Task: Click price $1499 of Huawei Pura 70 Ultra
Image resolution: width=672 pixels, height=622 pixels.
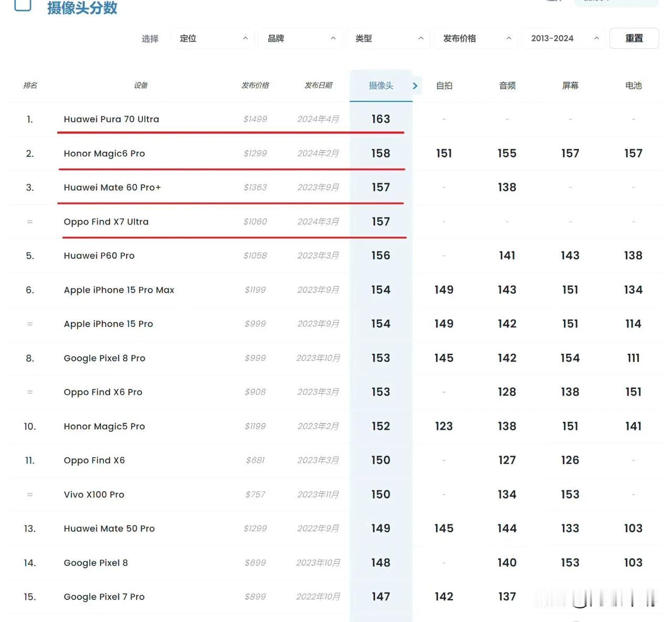Action: [255, 119]
